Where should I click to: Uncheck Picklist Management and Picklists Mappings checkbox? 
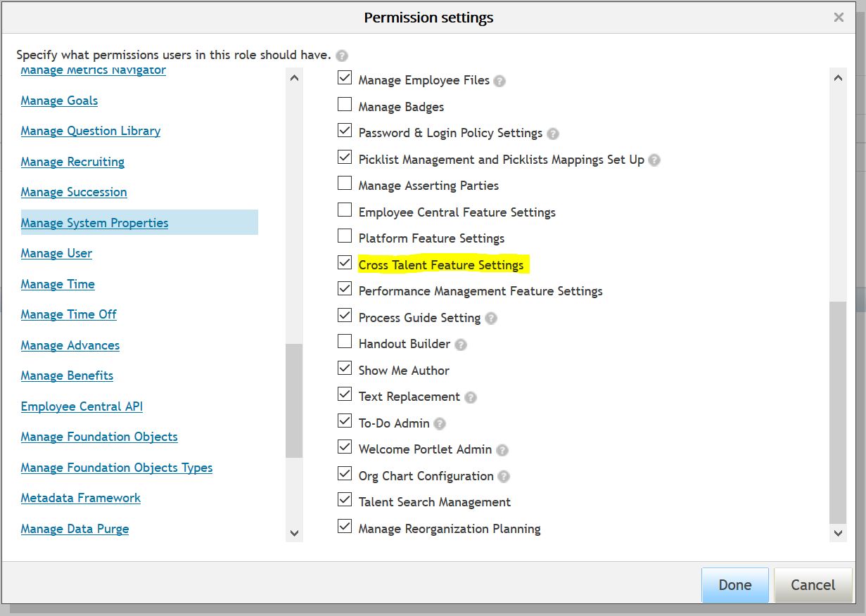pyautogui.click(x=345, y=158)
